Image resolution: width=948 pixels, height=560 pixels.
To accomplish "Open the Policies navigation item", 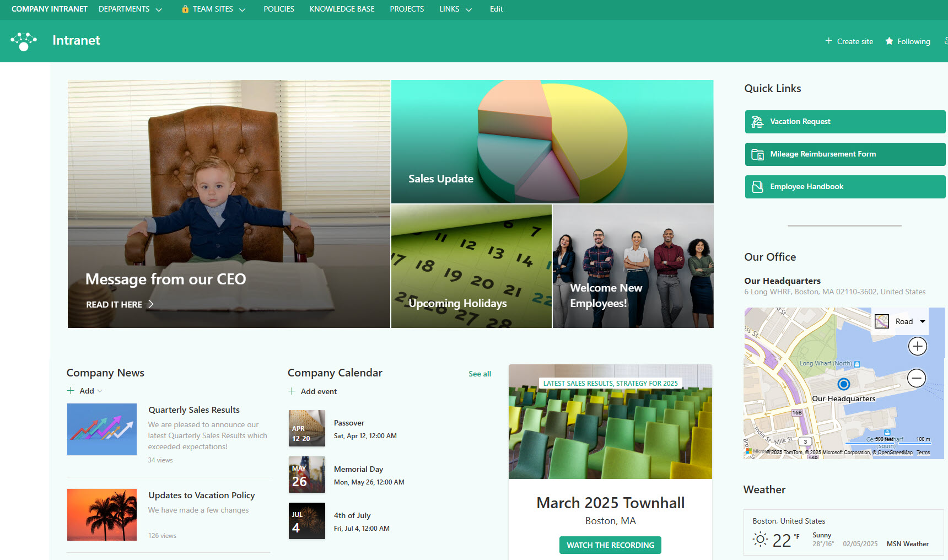I will 278,9.
